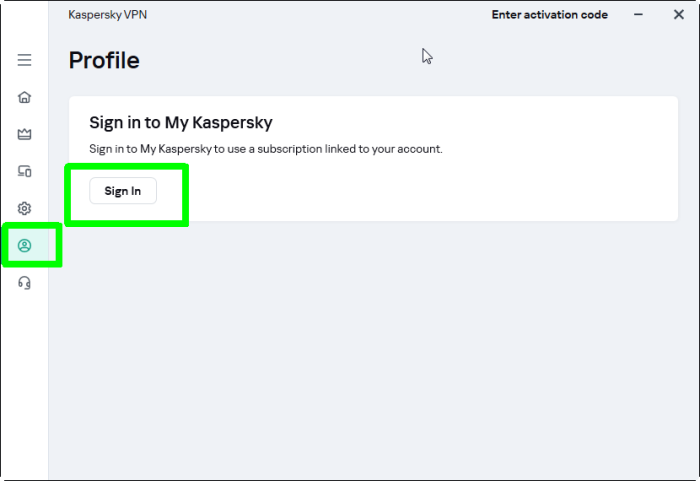This screenshot has height=481, width=700.
Task: Click blank space right of Profile heading
Action: pos(300,60)
